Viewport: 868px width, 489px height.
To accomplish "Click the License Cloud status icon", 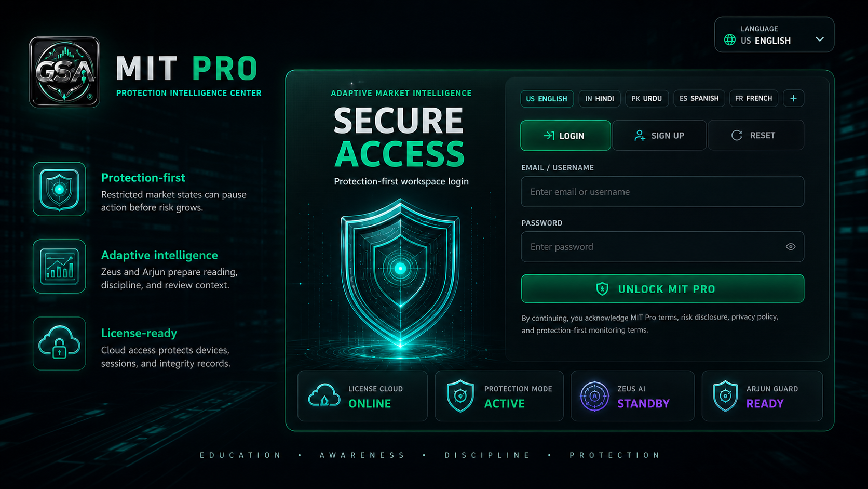I will pyautogui.click(x=324, y=396).
